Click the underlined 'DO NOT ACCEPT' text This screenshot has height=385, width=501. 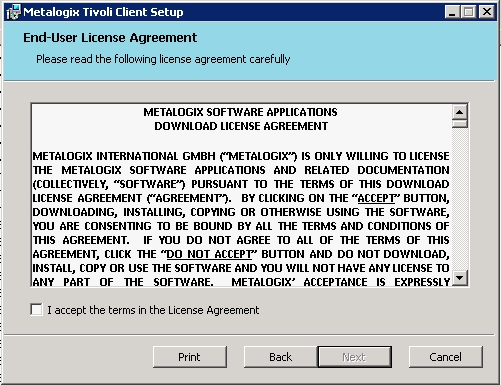tap(209, 254)
